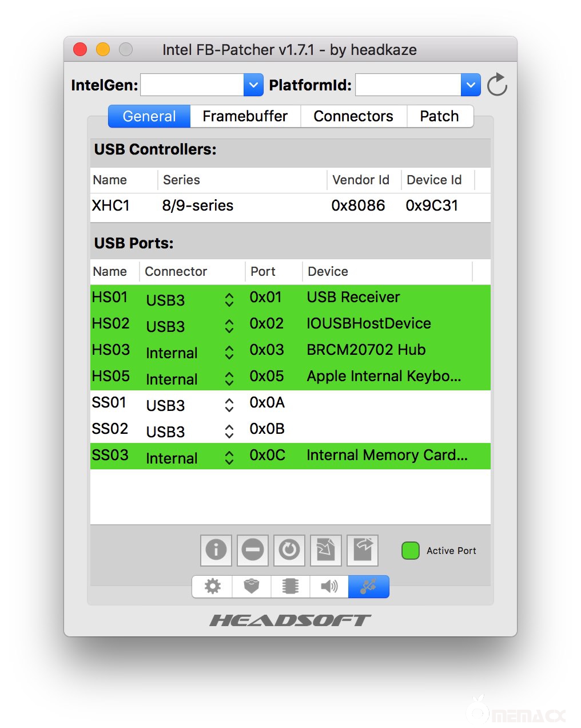Open the settings gear section icon
Screen dimensions: 581x728
[212, 586]
